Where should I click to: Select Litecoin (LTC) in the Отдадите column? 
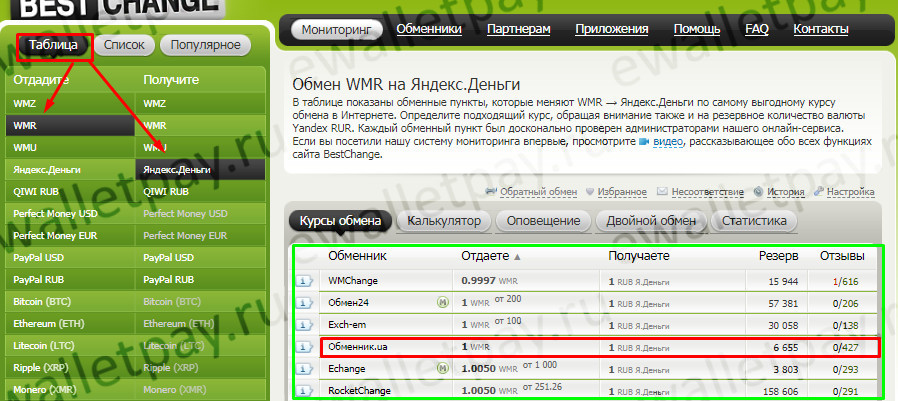point(70,345)
